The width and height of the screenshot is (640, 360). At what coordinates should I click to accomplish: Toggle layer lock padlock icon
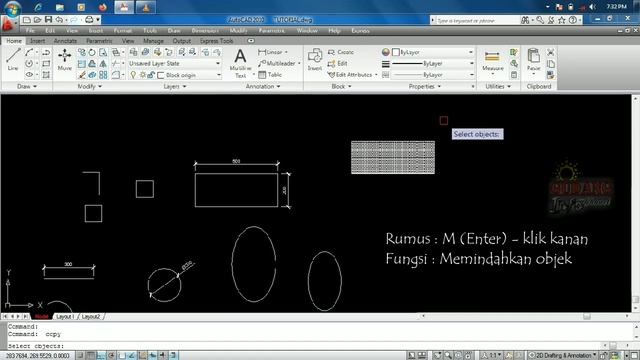[x=151, y=75]
